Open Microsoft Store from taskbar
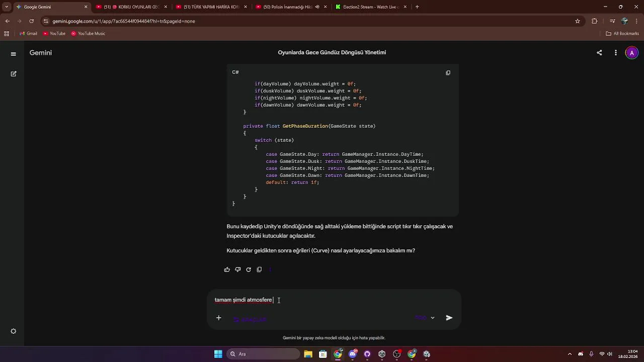Viewport: 644px width, 362px height. coord(323,354)
